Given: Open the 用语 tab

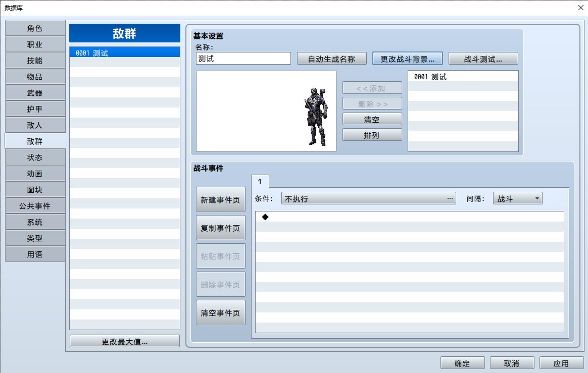Looking at the screenshot, I should (x=35, y=254).
